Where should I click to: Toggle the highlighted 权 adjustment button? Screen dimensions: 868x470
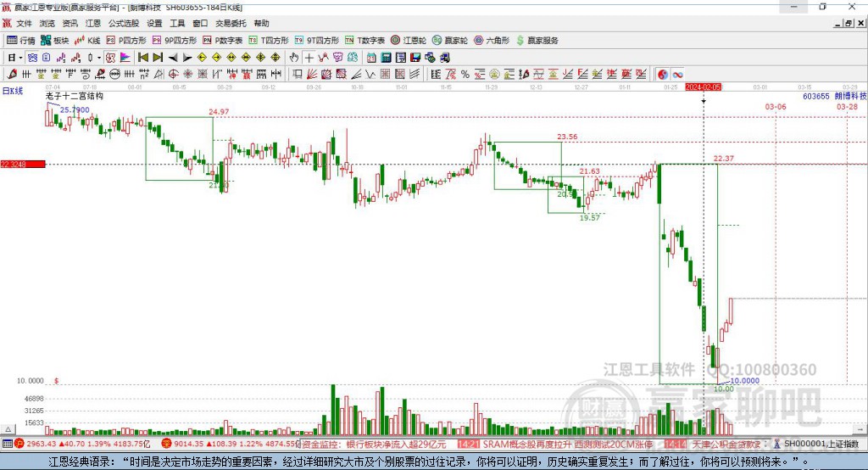pyautogui.click(x=111, y=58)
